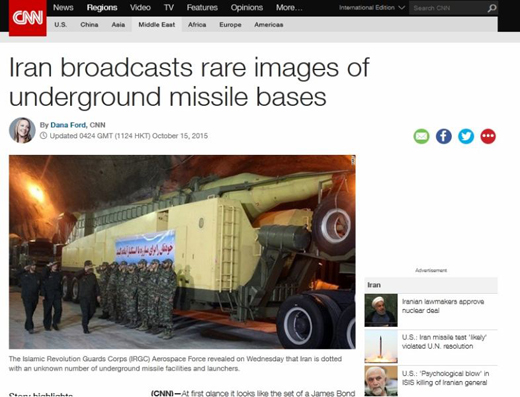
Task: Click the article headline text
Action: click(x=189, y=82)
